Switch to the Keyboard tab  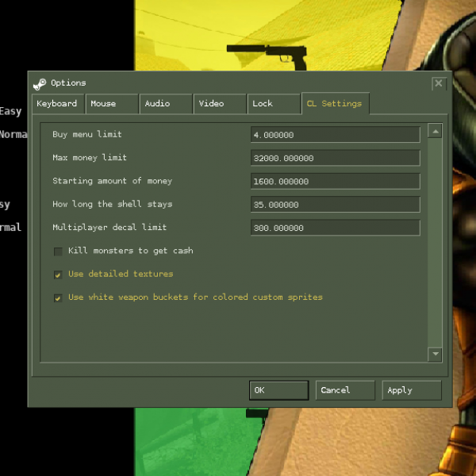point(58,104)
